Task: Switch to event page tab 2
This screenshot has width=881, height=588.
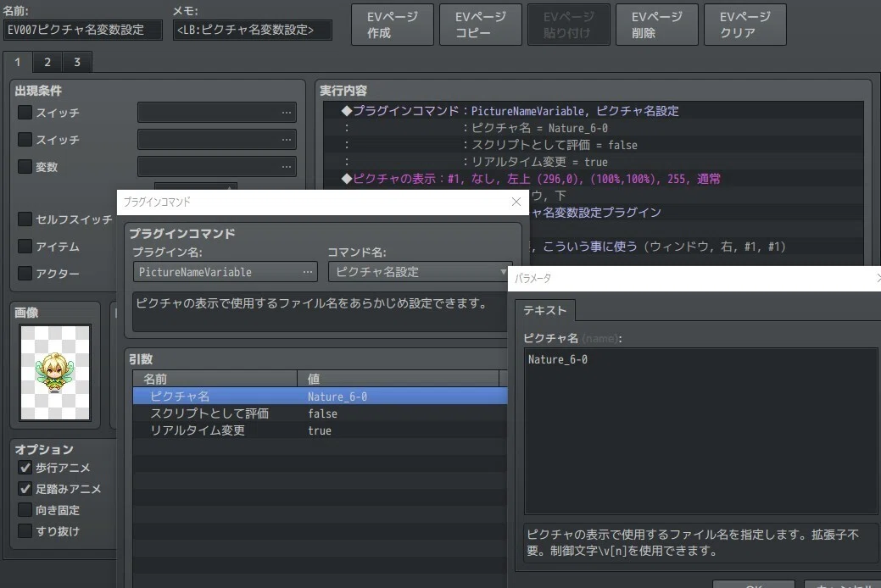Action: tap(47, 63)
